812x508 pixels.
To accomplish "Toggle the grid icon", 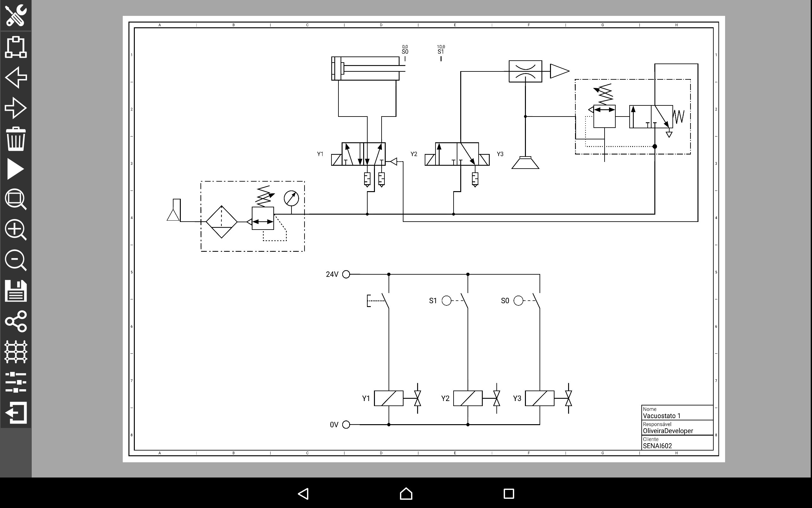I will click(16, 352).
